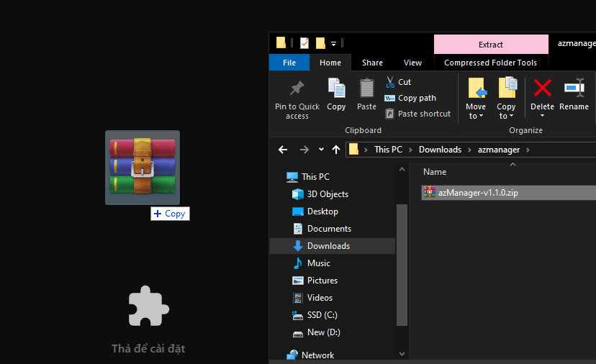Click the Paste shortcut icon
The height and width of the screenshot is (364, 596).
coord(389,114)
